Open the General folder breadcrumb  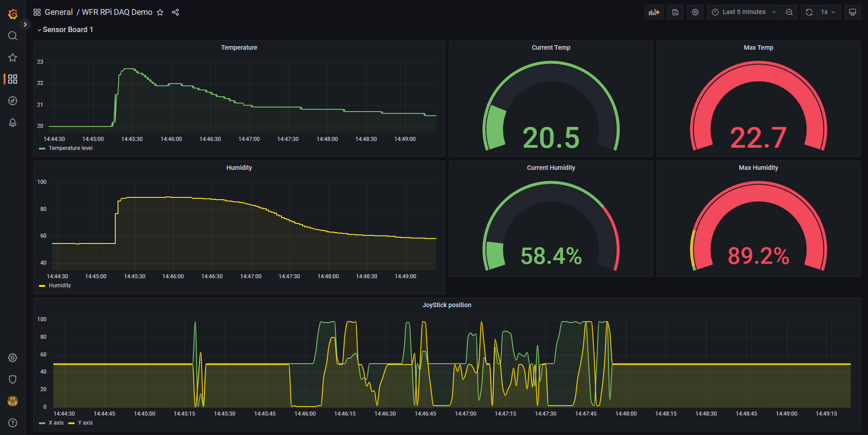(x=59, y=12)
